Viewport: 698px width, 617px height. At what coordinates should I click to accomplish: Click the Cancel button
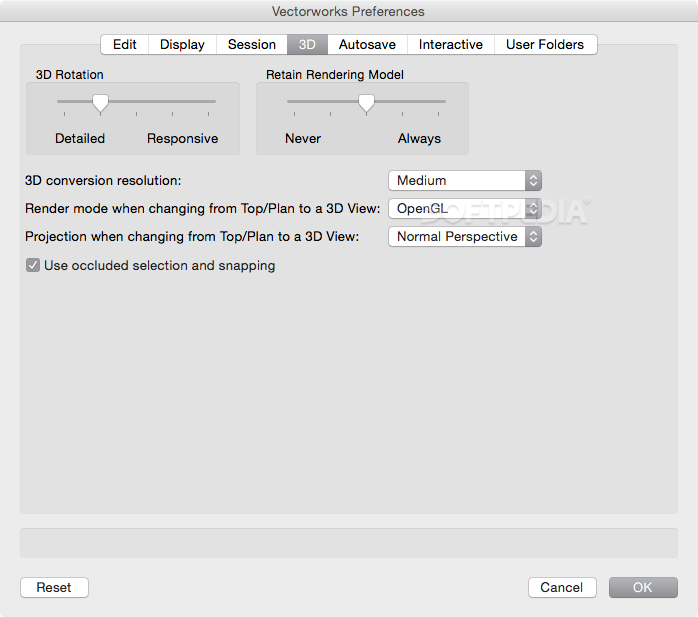[562, 588]
